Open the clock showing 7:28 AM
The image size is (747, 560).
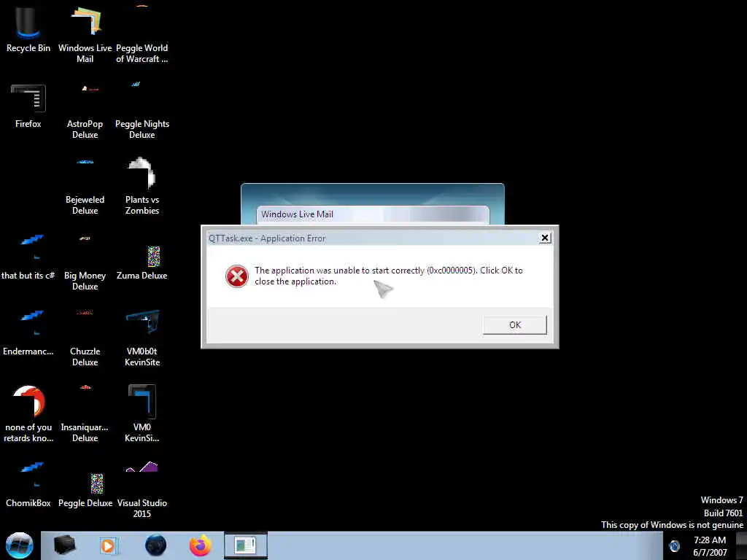[x=710, y=546]
